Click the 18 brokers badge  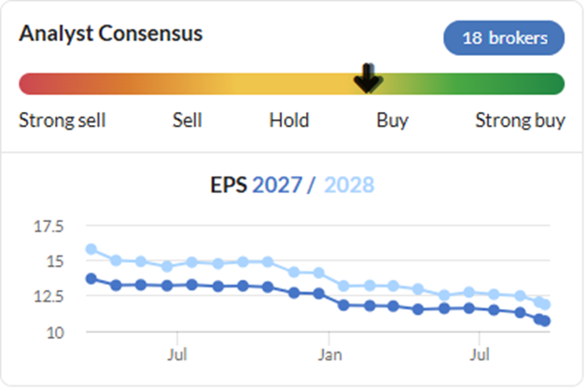point(504,38)
